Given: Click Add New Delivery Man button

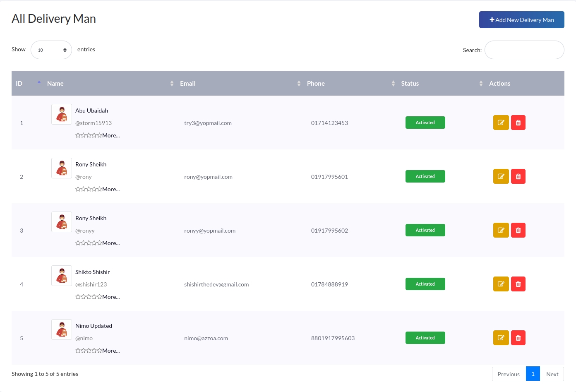Looking at the screenshot, I should (x=521, y=20).
